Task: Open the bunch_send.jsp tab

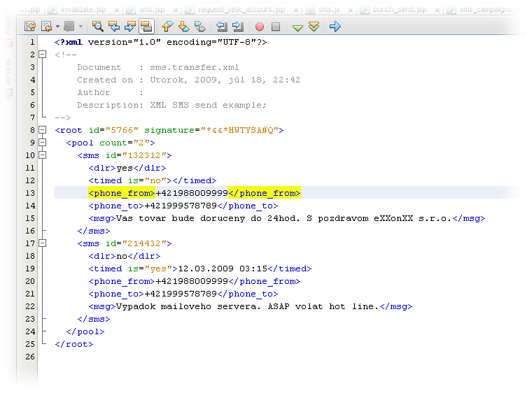Action: click(x=400, y=10)
